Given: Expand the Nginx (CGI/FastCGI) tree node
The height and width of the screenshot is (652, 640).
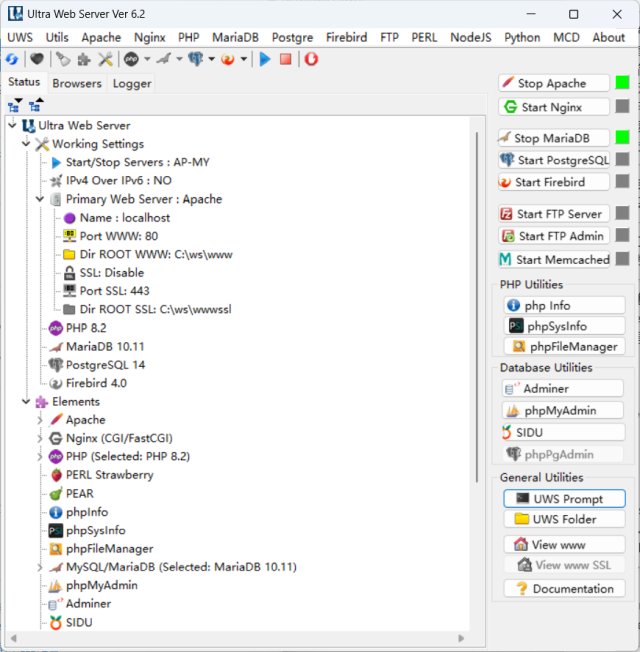Looking at the screenshot, I should pos(40,438).
